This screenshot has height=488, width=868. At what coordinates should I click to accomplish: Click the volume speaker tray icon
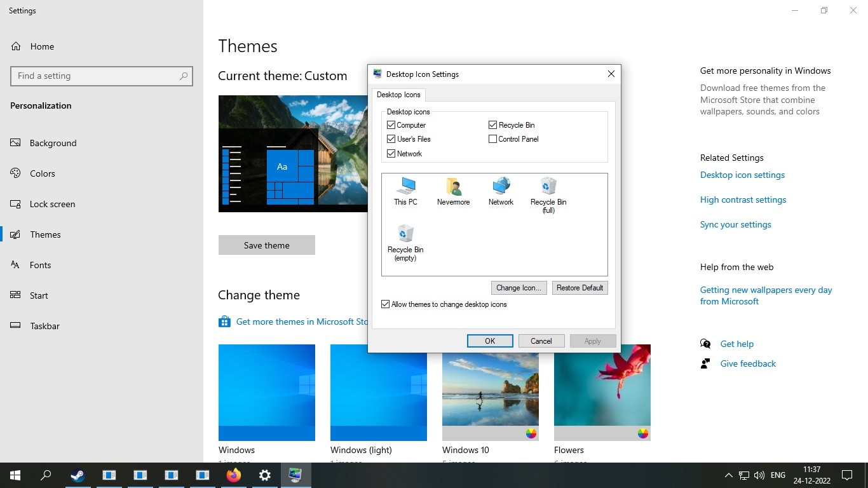coord(759,475)
